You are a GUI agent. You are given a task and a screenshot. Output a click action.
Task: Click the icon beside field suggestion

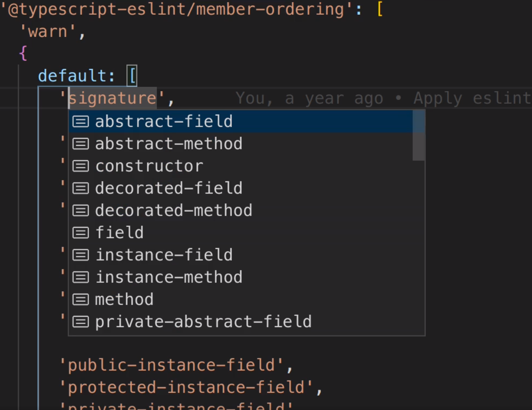(80, 233)
